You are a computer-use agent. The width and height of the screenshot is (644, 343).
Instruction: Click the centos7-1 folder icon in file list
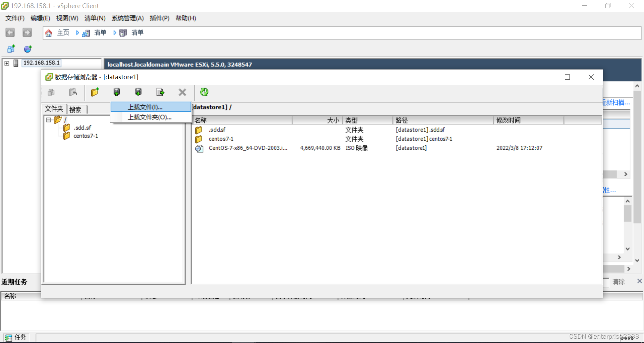(199, 139)
